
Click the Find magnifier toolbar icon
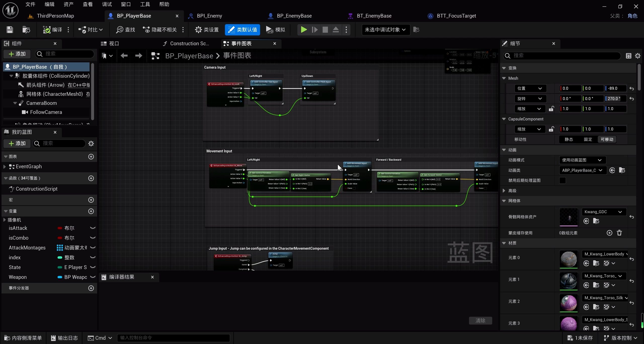pyautogui.click(x=119, y=30)
